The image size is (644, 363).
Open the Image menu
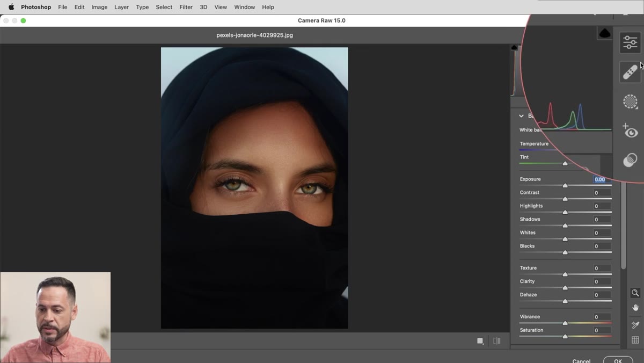pos(99,7)
